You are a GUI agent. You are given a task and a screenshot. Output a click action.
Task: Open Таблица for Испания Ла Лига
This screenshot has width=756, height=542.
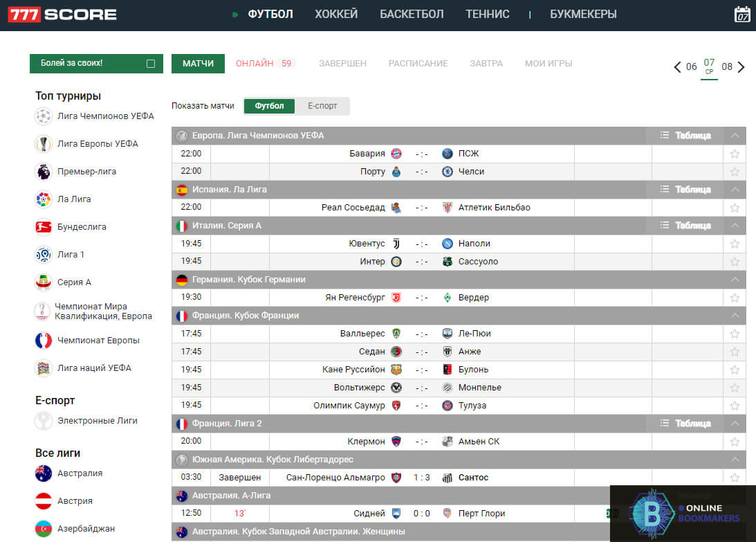tap(685, 190)
